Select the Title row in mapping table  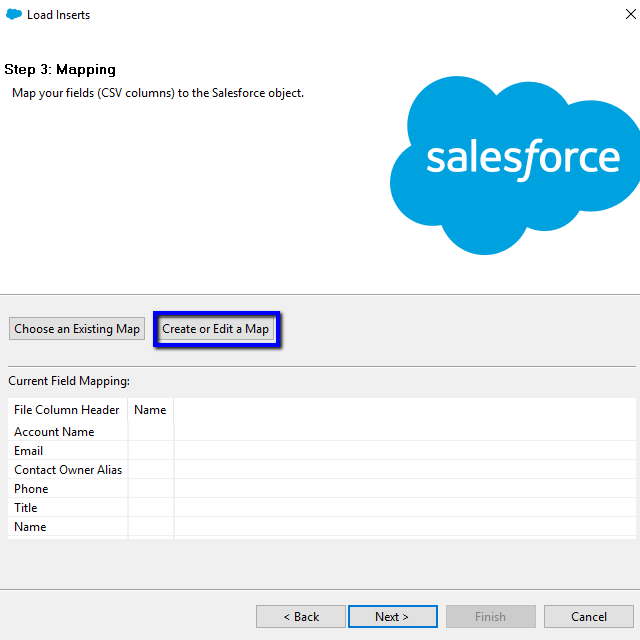click(26, 508)
